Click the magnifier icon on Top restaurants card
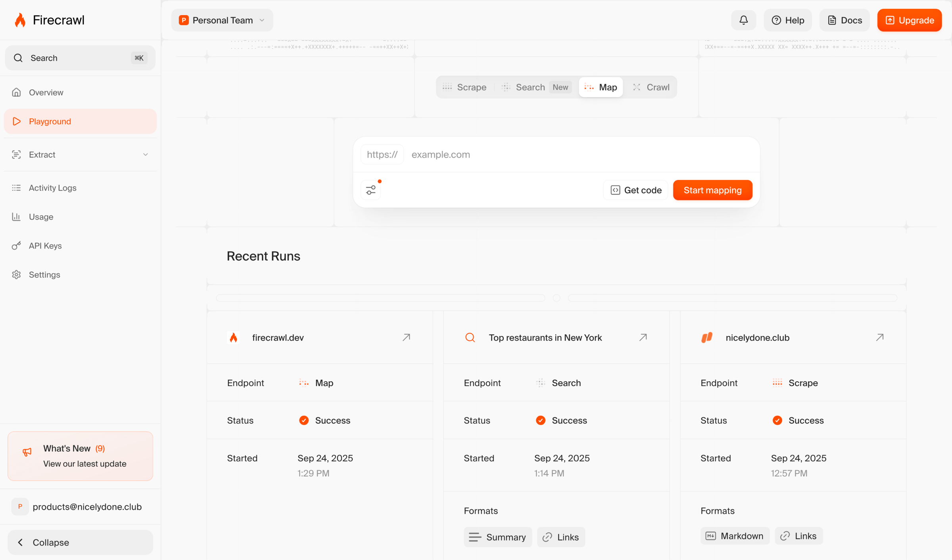 pyautogui.click(x=470, y=338)
